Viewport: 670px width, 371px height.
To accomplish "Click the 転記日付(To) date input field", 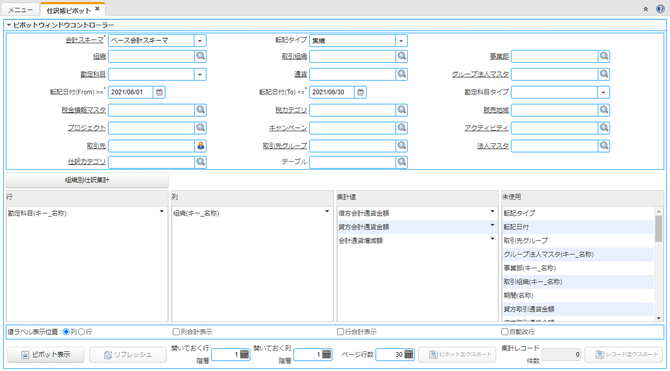I will coord(332,92).
